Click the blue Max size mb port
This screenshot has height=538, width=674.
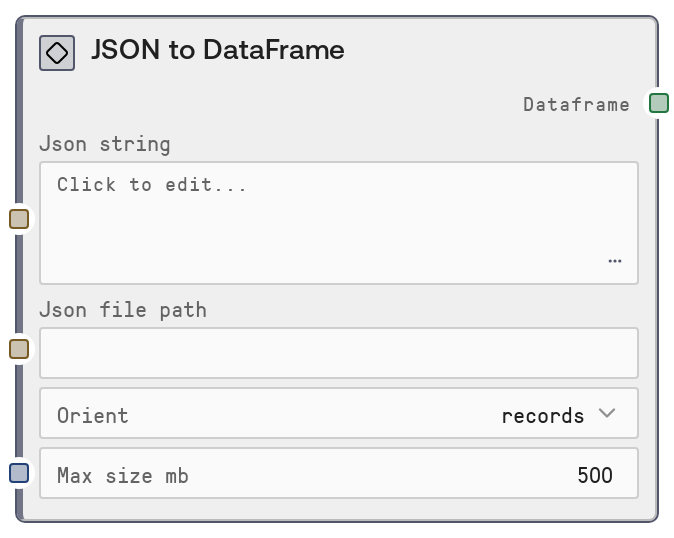pos(19,473)
